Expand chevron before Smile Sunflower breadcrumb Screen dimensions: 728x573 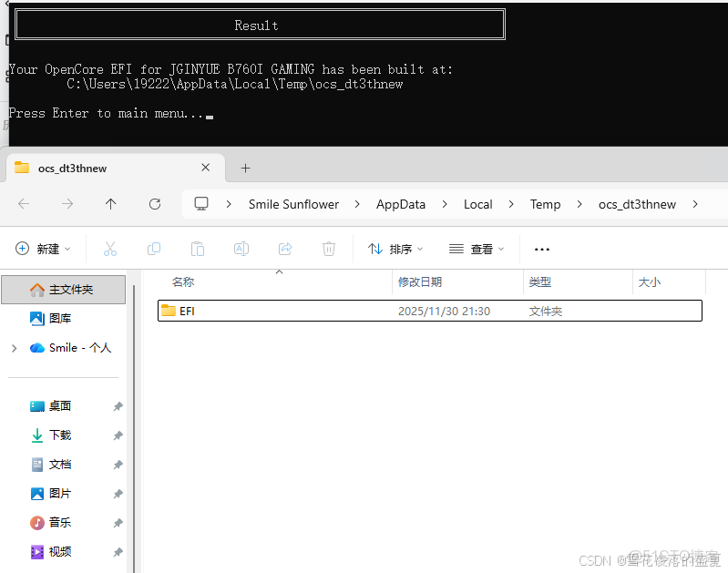click(229, 204)
